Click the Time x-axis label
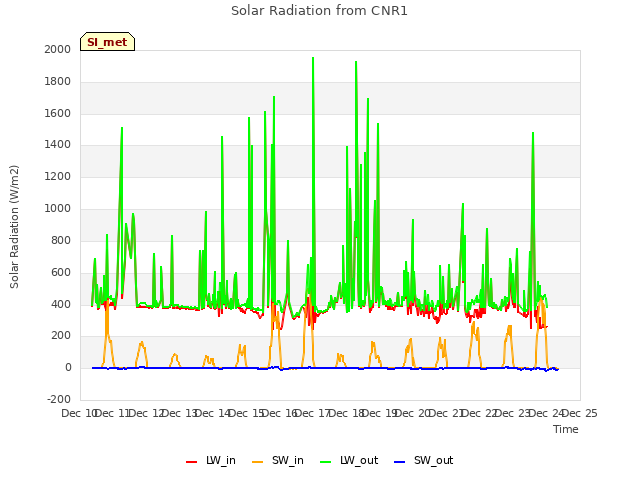640x480 pixels. 566,429
